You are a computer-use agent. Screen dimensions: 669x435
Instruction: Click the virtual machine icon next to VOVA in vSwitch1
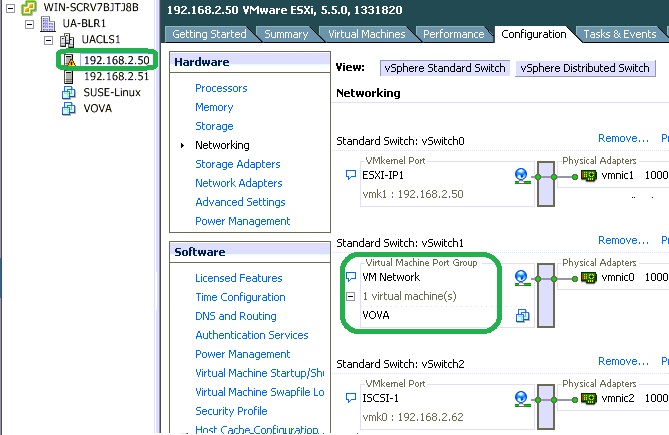pyautogui.click(x=522, y=316)
